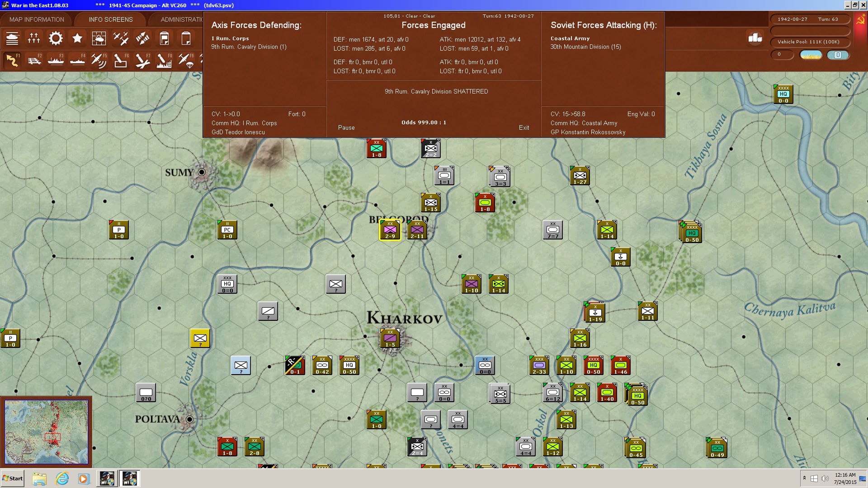Click the blue and yellow ground condition indicator

click(x=811, y=55)
